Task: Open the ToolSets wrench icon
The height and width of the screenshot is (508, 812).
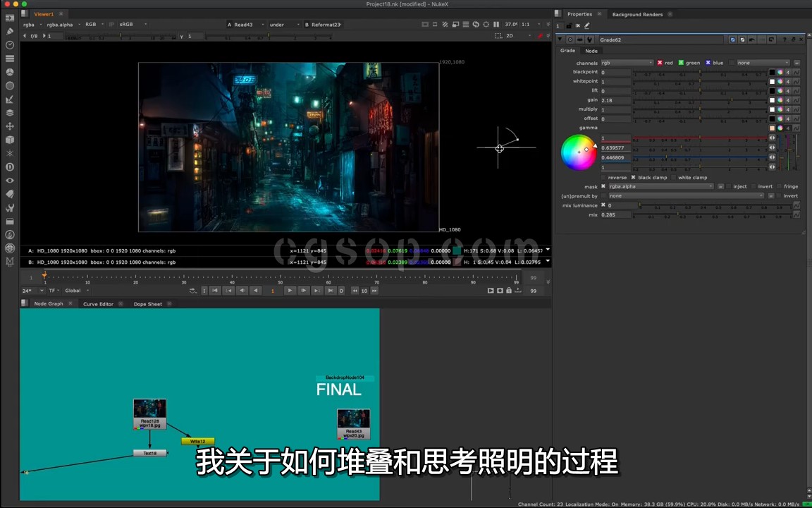Action: tap(9, 208)
